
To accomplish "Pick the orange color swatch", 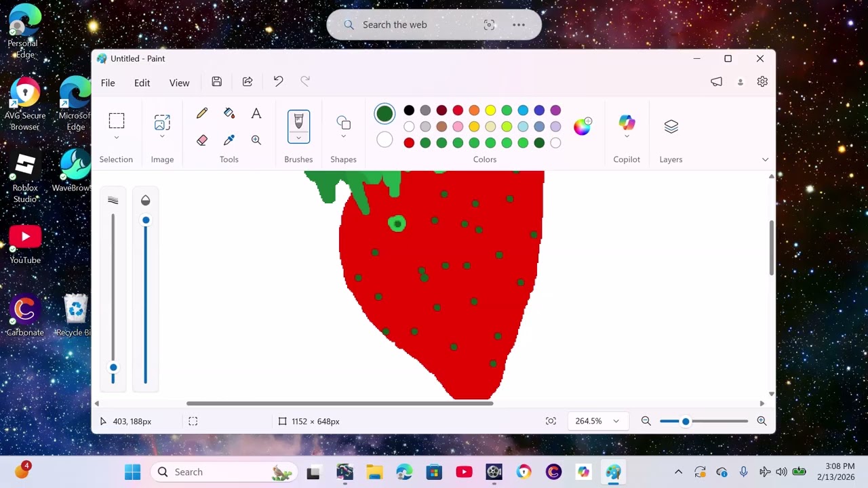I will pos(474,110).
